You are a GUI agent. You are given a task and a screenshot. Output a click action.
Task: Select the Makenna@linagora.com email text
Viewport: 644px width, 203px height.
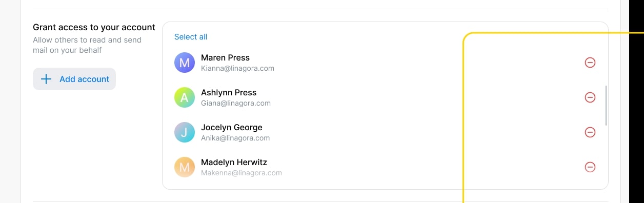pos(241,173)
